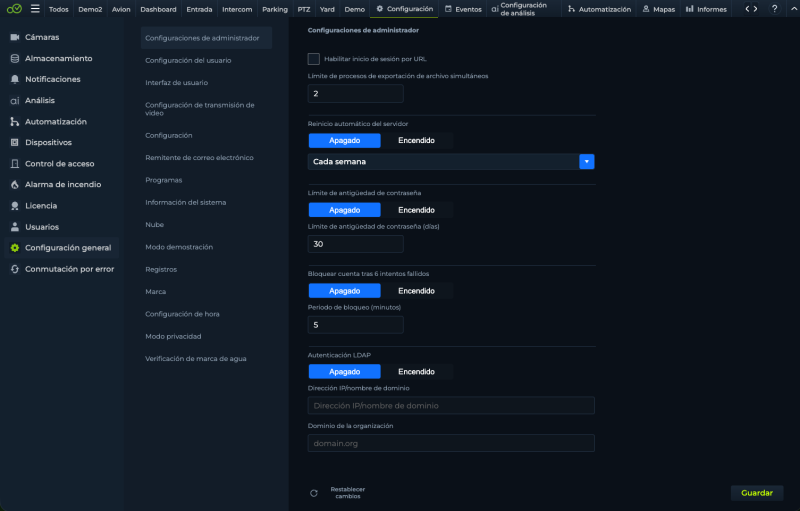The width and height of the screenshot is (800, 511).
Task: Open Conmutación por error sidebar icon
Action: click(x=15, y=269)
